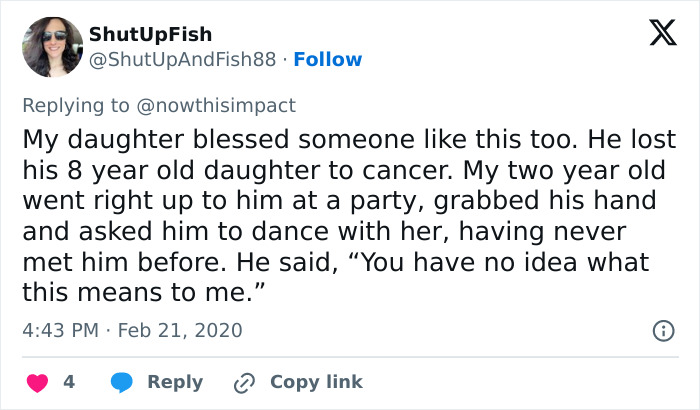Viewport: 700px width, 410px height.
Task: Like the tweet with the heart icon
Action: 35,382
